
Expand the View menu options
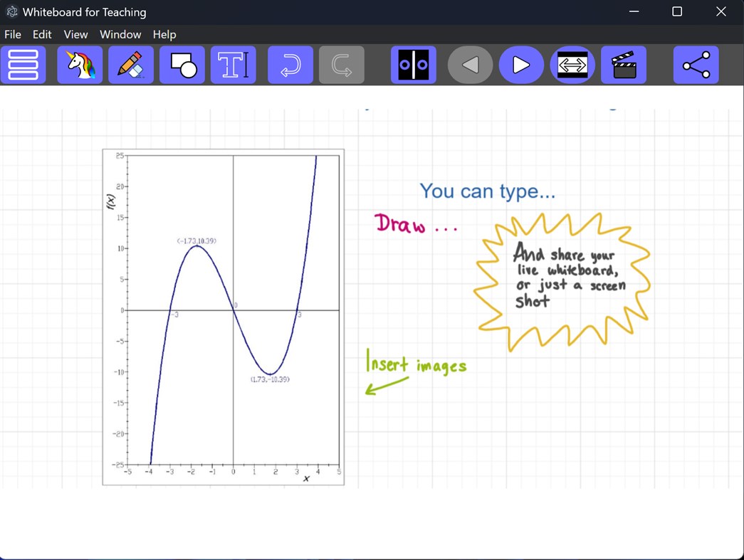[x=75, y=34]
